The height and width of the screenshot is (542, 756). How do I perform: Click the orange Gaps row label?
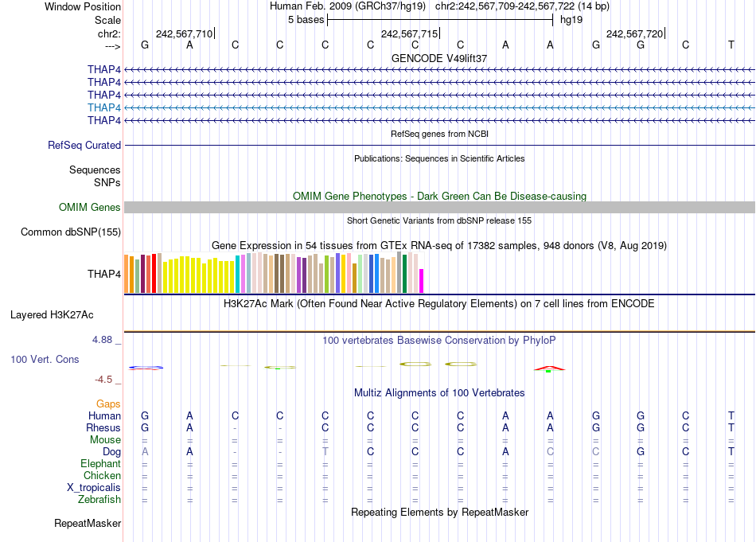point(108,404)
